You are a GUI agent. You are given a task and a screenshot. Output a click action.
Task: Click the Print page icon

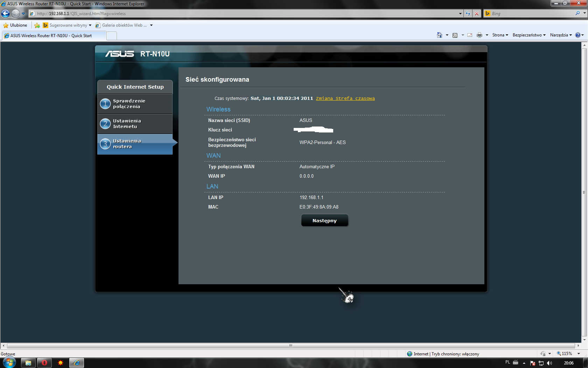(479, 35)
